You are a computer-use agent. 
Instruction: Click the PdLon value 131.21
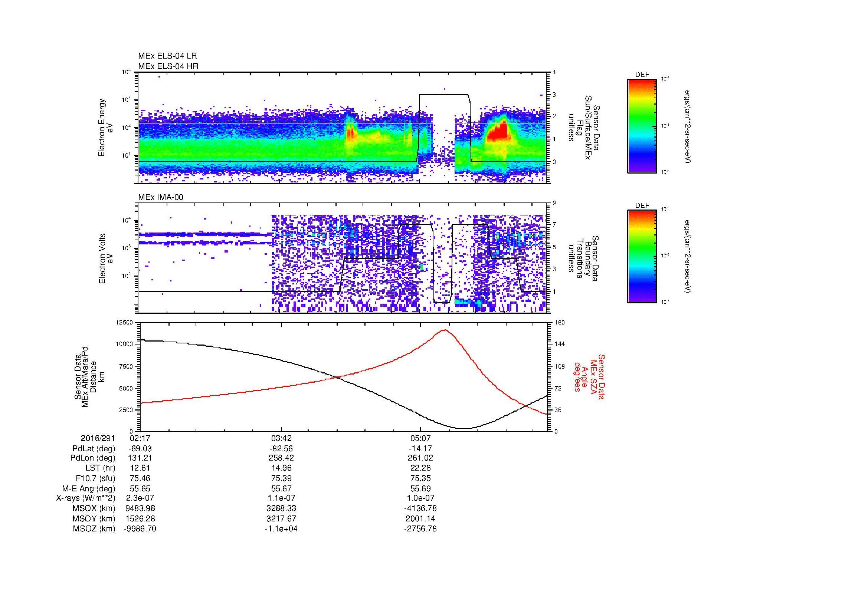(140, 458)
